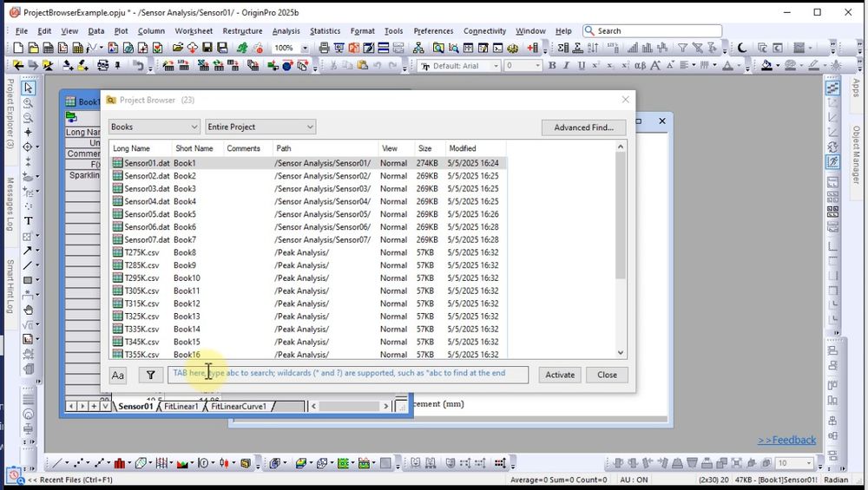This screenshot has height=490, width=868.
Task: Open the zoom 100% dropdown
Action: pyautogui.click(x=305, y=48)
